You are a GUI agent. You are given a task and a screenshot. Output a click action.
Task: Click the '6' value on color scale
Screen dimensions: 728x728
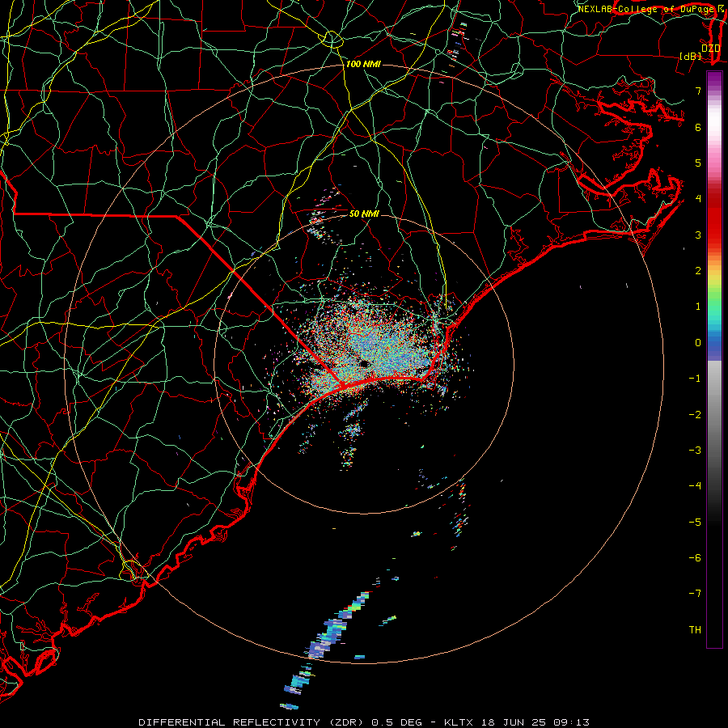pos(698,127)
